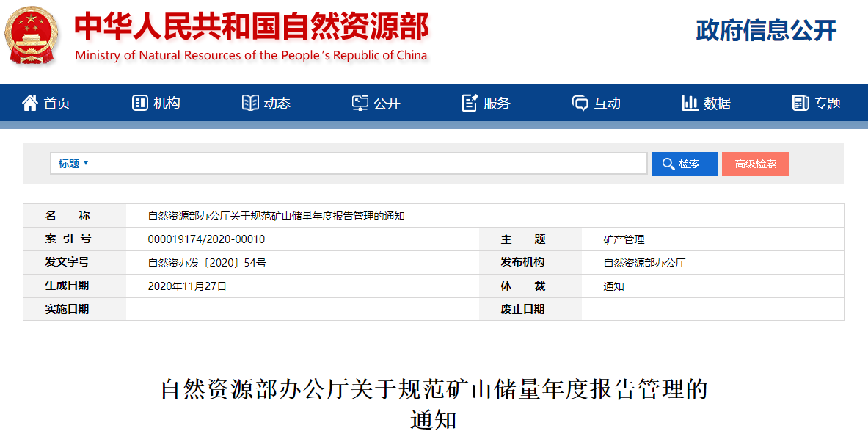Select the index number 000019174/2020-00010
868x445 pixels.
click(x=206, y=239)
